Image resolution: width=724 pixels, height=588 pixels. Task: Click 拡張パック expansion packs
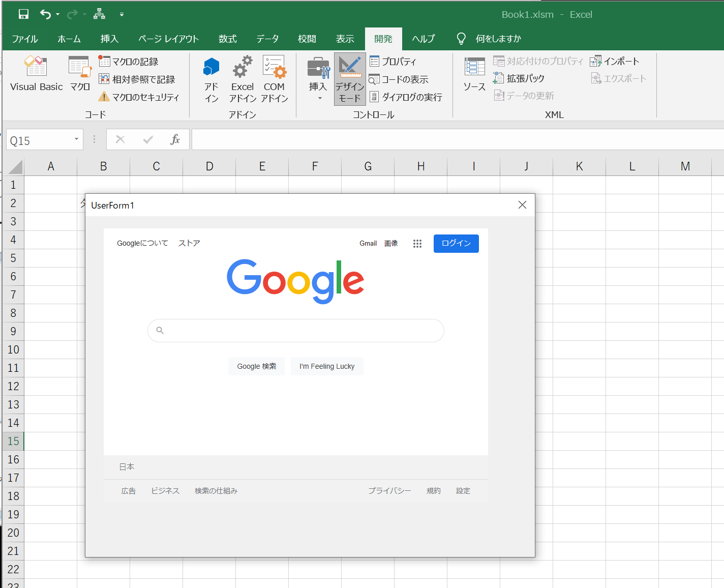click(x=519, y=78)
